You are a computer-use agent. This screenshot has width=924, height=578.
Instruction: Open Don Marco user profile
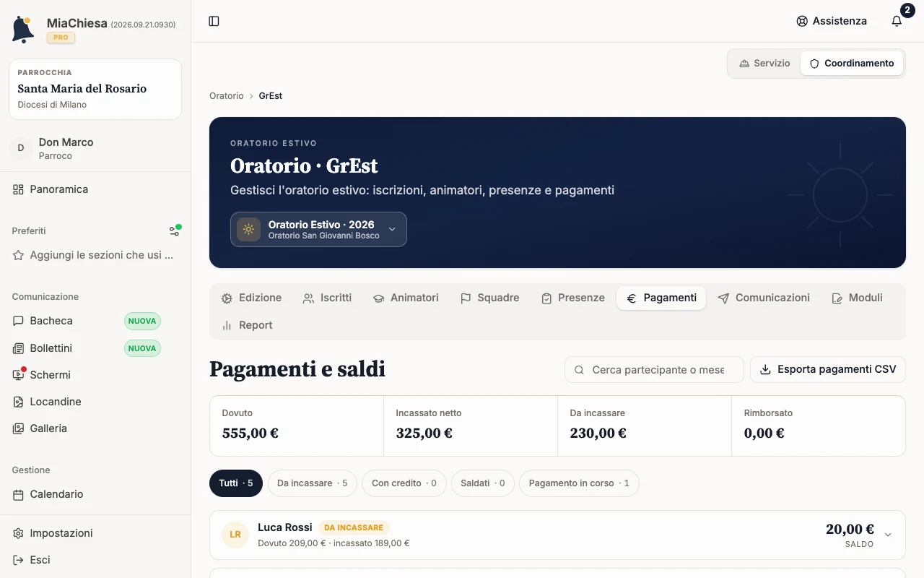click(x=95, y=148)
